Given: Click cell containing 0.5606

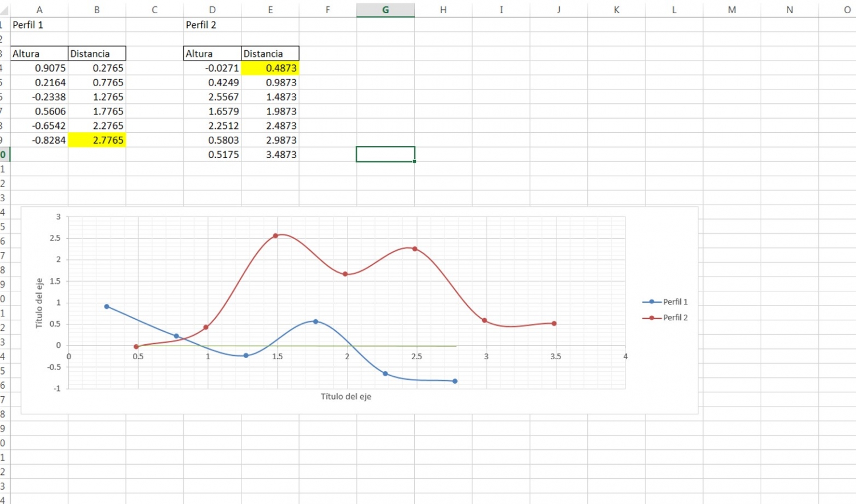Looking at the screenshot, I should pyautogui.click(x=39, y=111).
